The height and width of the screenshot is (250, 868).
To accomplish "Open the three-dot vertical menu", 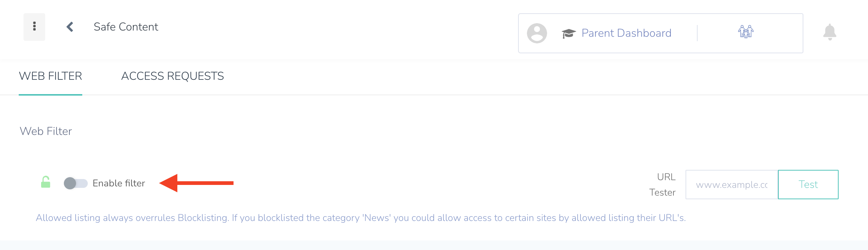I will click(34, 27).
